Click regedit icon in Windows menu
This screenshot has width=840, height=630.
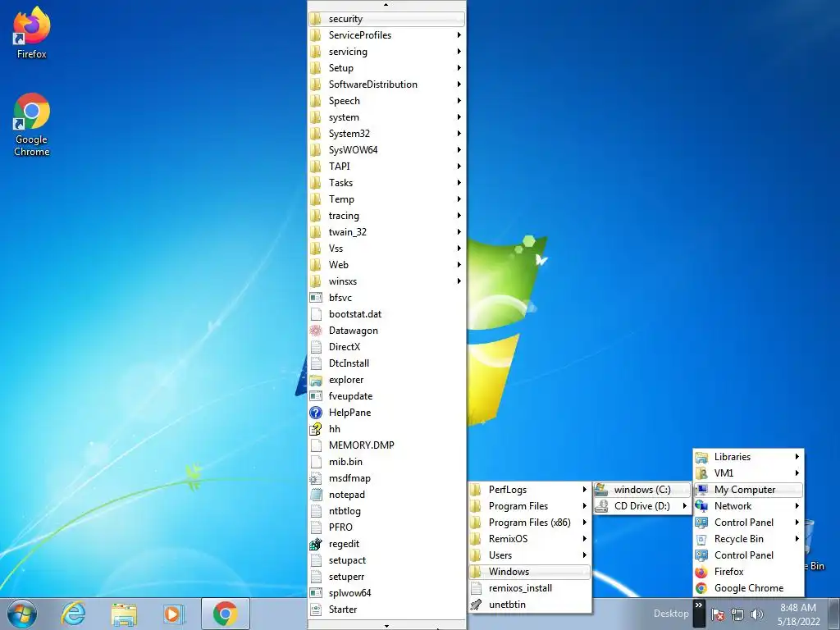point(316,544)
